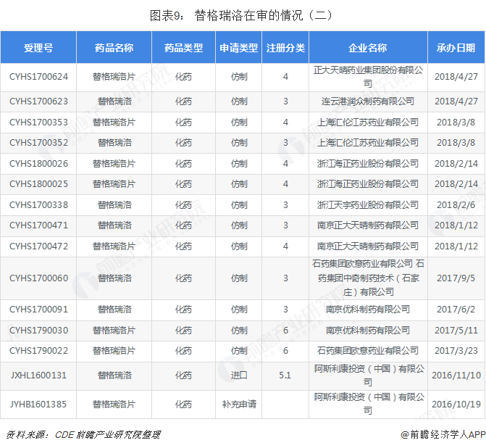Click 化药 in CYHS1700624 row
The width and height of the screenshot is (486, 448).
(x=183, y=77)
